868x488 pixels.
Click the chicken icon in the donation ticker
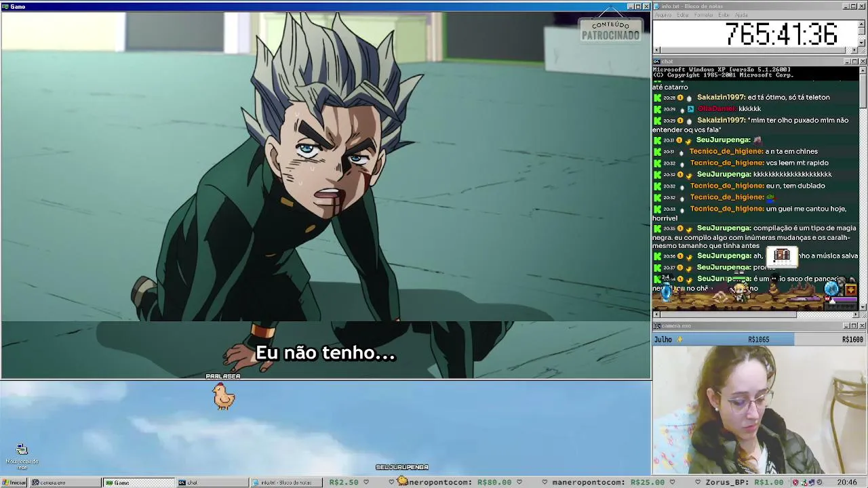click(x=402, y=481)
